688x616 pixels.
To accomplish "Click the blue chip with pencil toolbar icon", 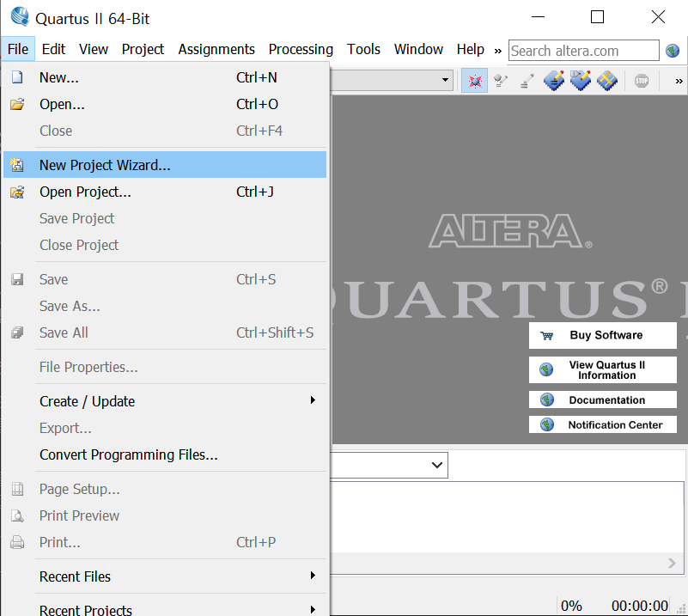I will click(x=554, y=81).
